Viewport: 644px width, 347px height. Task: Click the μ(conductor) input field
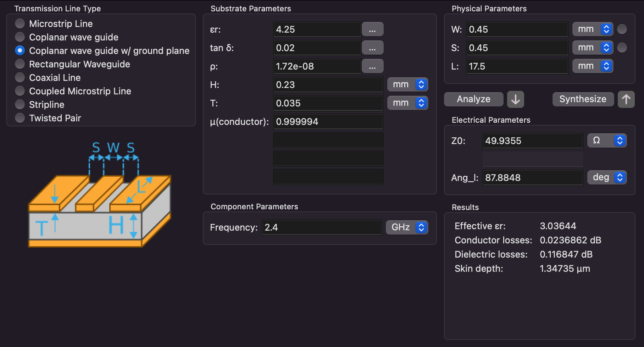coord(328,122)
